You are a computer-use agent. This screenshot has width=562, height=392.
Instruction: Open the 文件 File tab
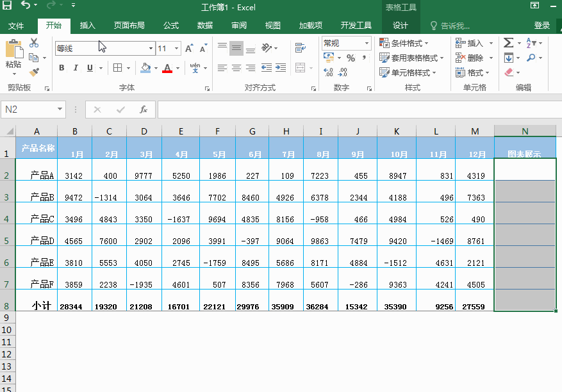click(16, 26)
